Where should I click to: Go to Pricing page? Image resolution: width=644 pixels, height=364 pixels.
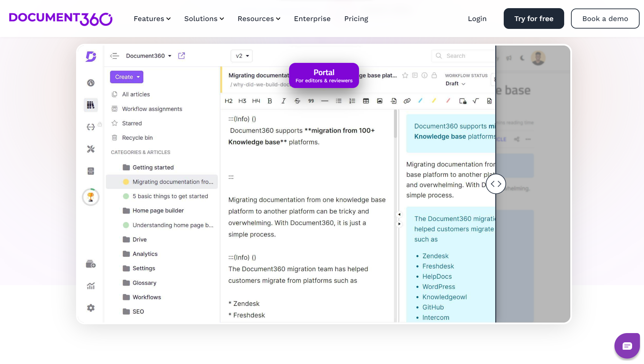pyautogui.click(x=356, y=19)
